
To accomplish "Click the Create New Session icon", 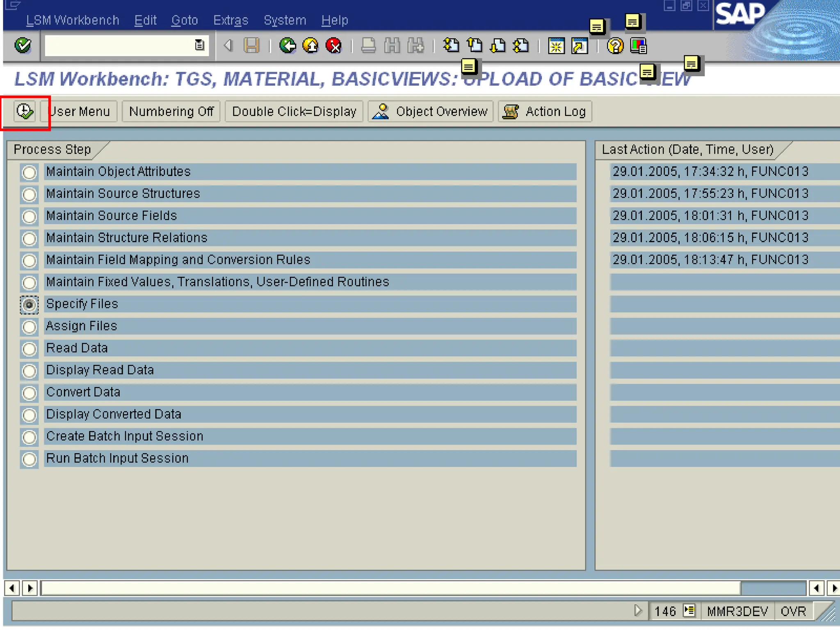I will click(556, 46).
